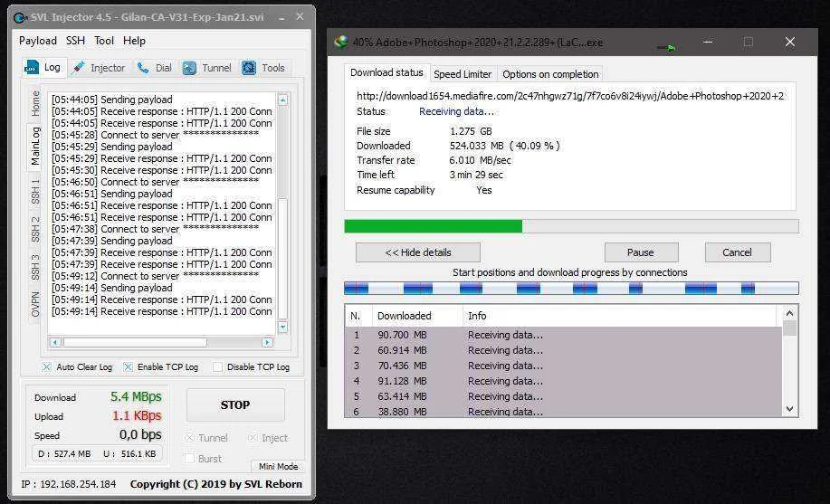This screenshot has width=830, height=504.
Task: Toggle the Auto Clear Log checkbox
Action: point(46,366)
